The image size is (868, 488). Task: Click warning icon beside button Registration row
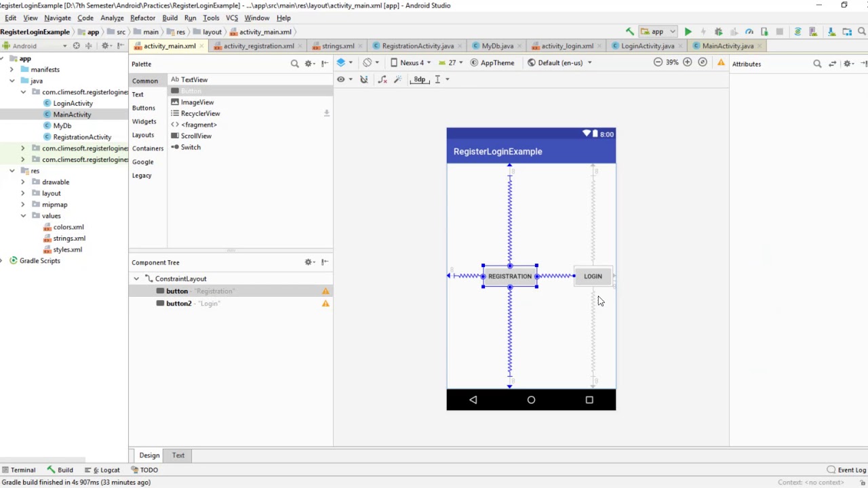[x=325, y=291]
